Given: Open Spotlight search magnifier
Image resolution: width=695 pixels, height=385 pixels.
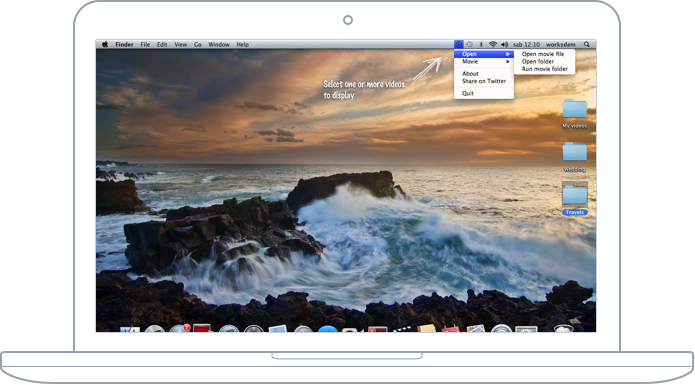Looking at the screenshot, I should tap(586, 44).
